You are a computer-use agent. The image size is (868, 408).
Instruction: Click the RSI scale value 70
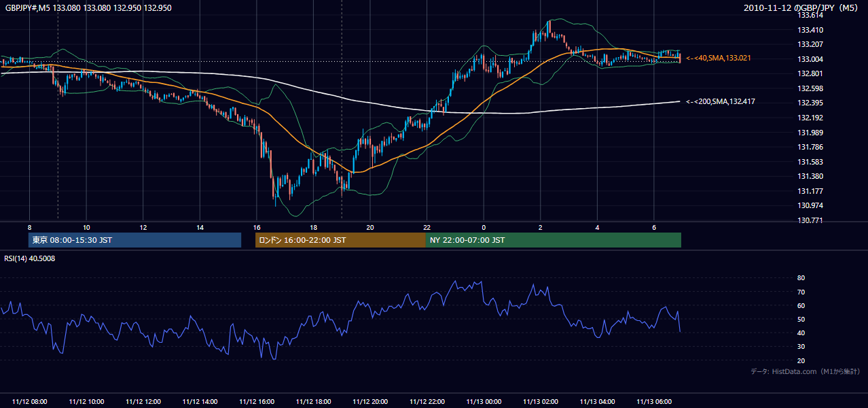(801, 292)
